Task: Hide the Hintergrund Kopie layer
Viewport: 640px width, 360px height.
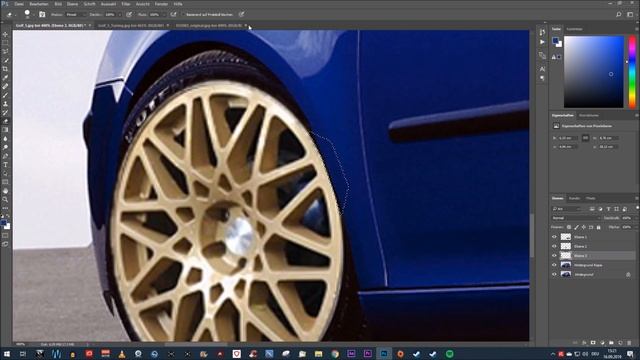Action: coord(554,265)
